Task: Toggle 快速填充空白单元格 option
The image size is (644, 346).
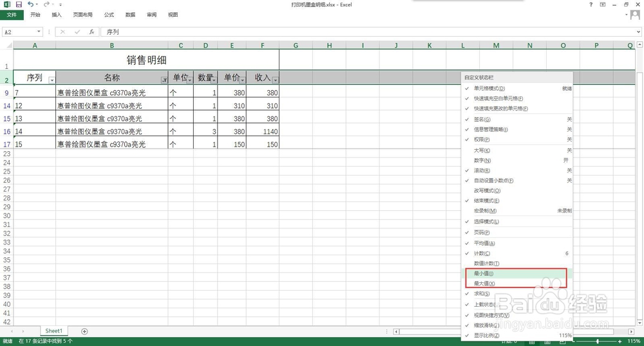Action: 518,98
